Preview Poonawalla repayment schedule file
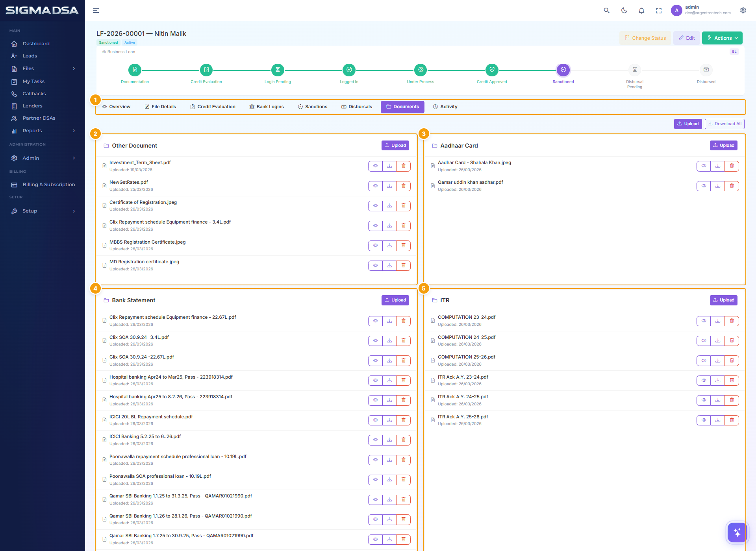 click(x=375, y=460)
